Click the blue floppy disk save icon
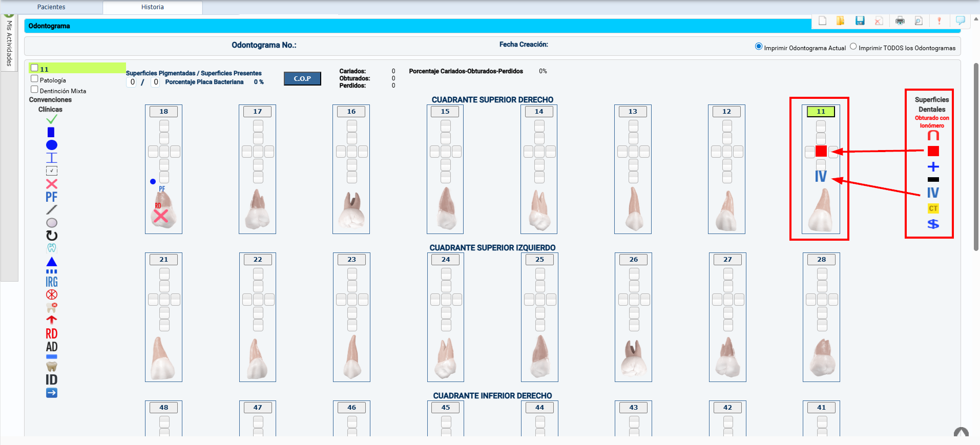This screenshot has width=980, height=445. [860, 20]
